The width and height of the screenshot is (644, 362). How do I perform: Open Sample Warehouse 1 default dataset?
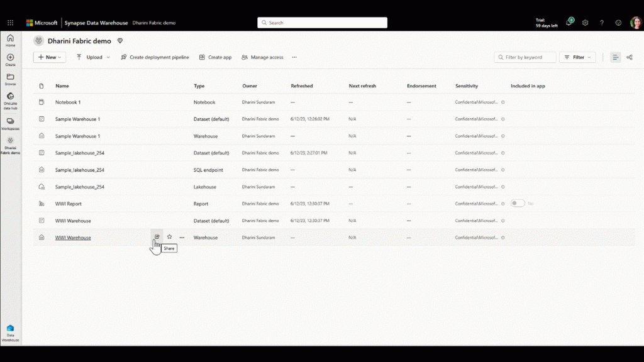(77, 119)
